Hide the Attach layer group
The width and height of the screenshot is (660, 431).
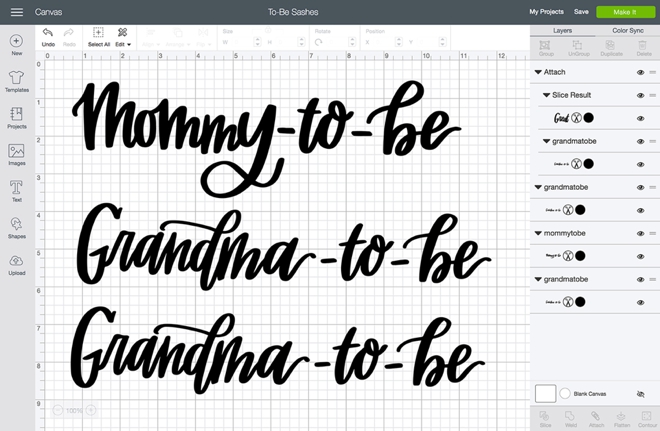[640, 72]
